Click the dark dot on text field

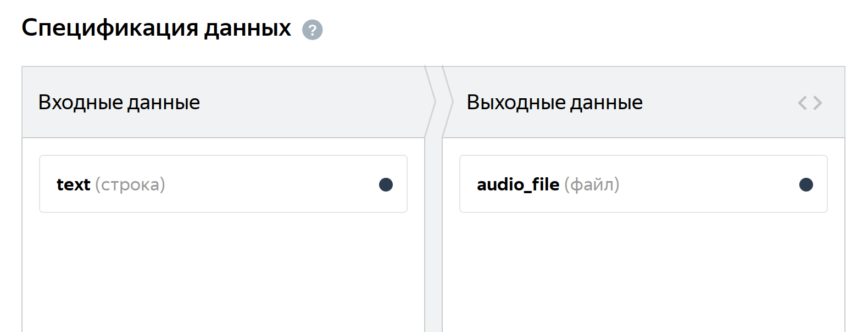click(386, 184)
